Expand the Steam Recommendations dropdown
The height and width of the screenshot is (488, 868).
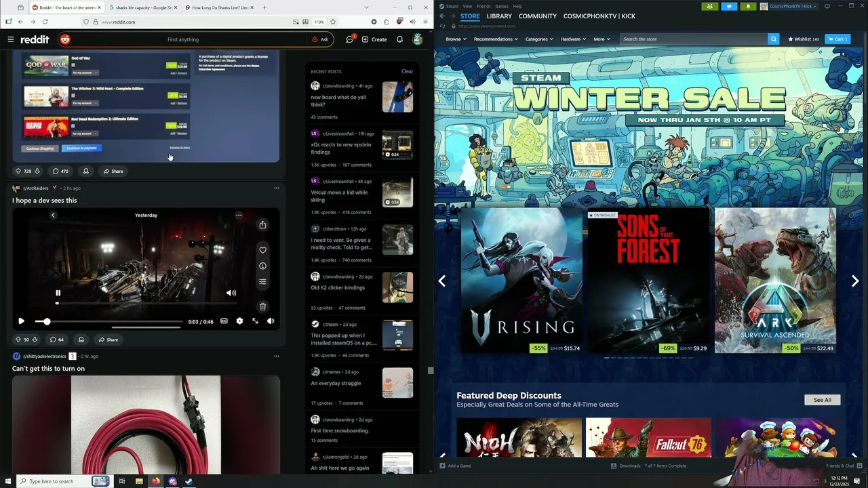point(496,39)
